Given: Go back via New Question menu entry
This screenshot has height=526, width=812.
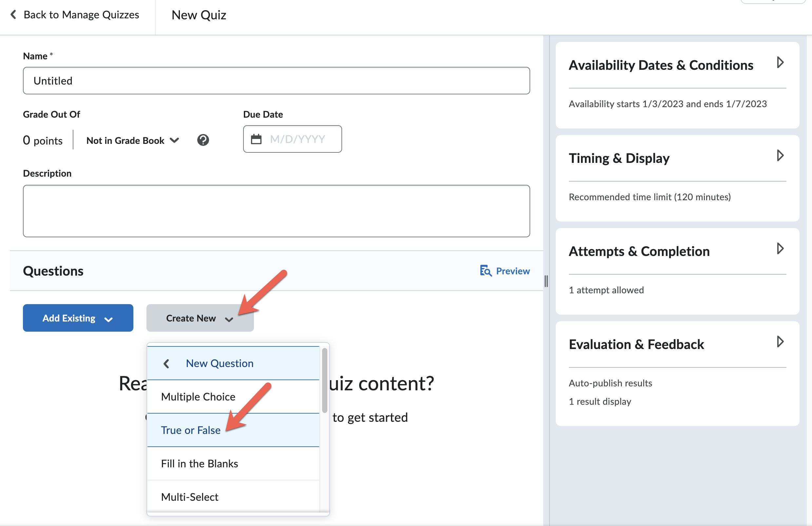Looking at the screenshot, I should tap(220, 363).
